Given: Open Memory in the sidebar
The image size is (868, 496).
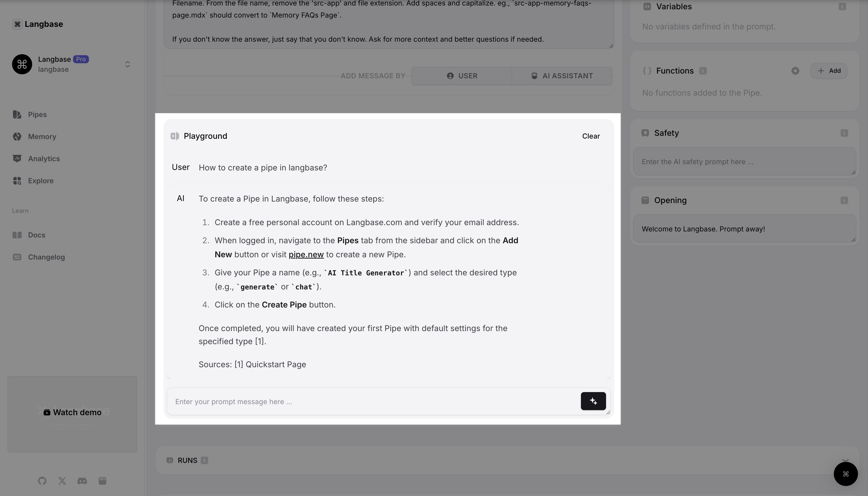Looking at the screenshot, I should coord(42,136).
